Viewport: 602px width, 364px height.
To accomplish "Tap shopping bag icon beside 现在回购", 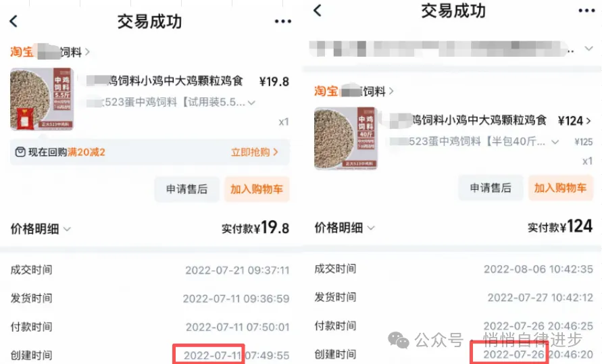I will (x=20, y=152).
